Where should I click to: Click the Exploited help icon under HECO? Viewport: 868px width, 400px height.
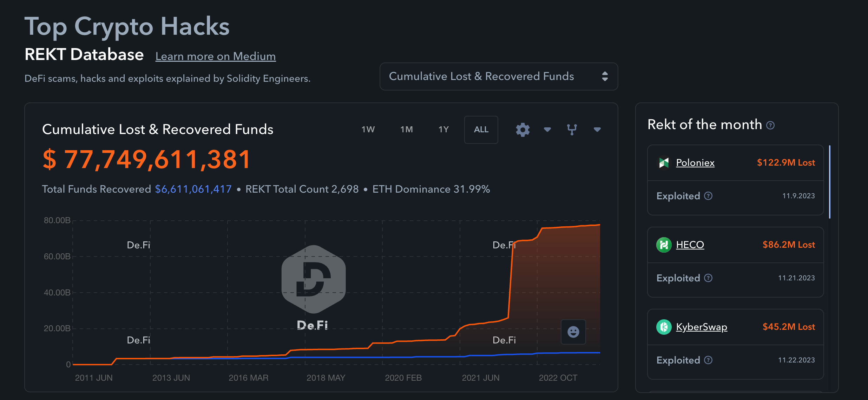coord(708,278)
